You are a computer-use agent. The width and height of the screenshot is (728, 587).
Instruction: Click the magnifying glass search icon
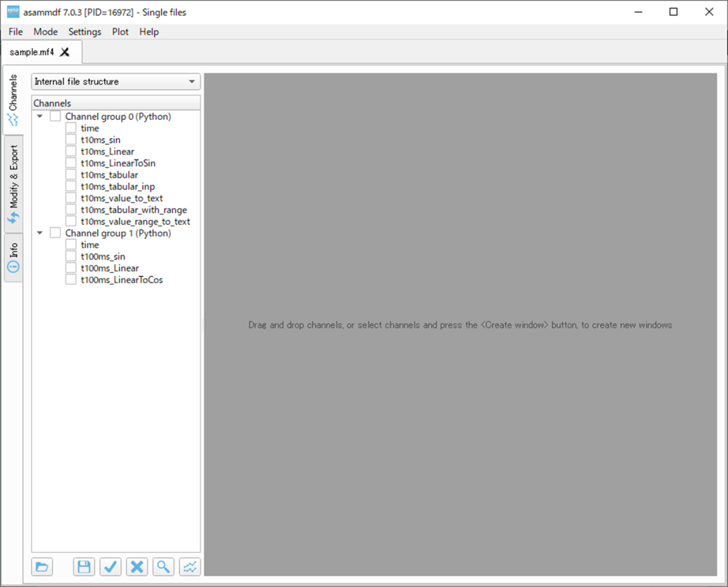coord(163,567)
